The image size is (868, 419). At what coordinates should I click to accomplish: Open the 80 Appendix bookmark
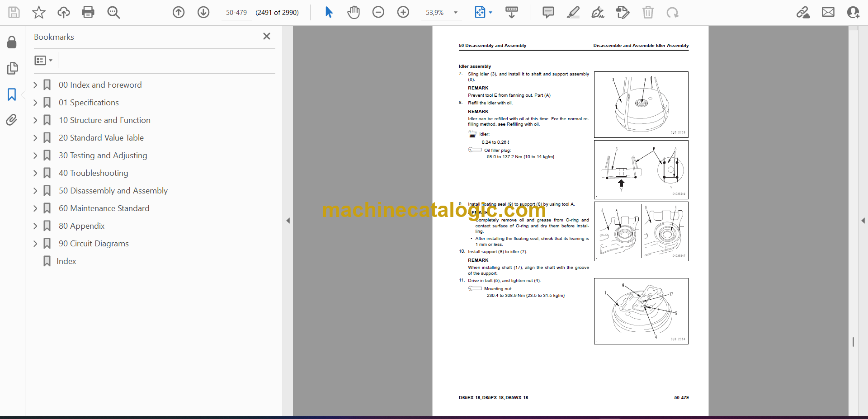click(81, 226)
